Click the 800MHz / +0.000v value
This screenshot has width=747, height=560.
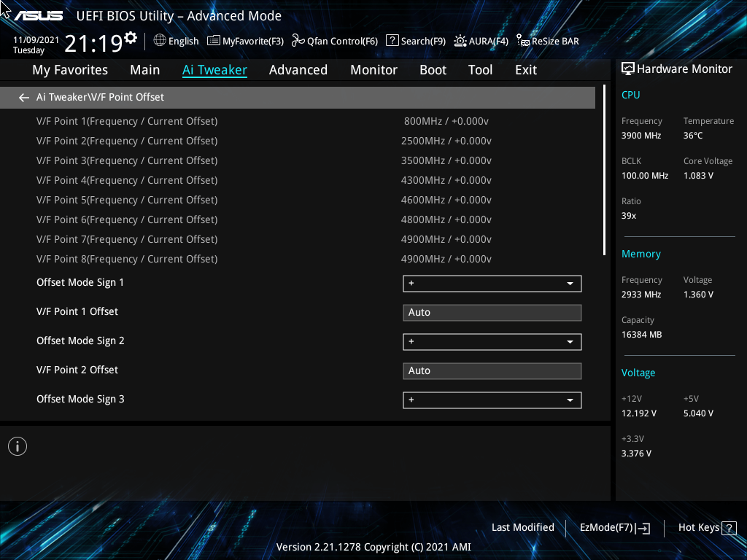[446, 122]
